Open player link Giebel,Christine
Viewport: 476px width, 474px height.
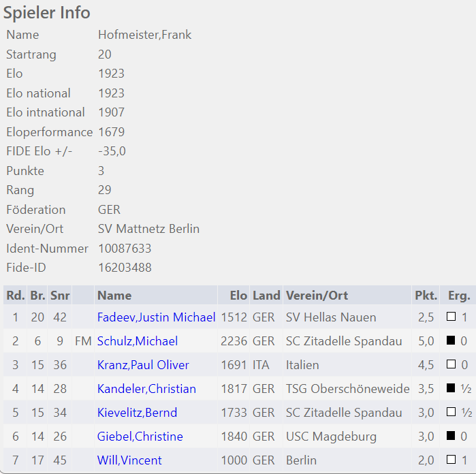point(140,437)
